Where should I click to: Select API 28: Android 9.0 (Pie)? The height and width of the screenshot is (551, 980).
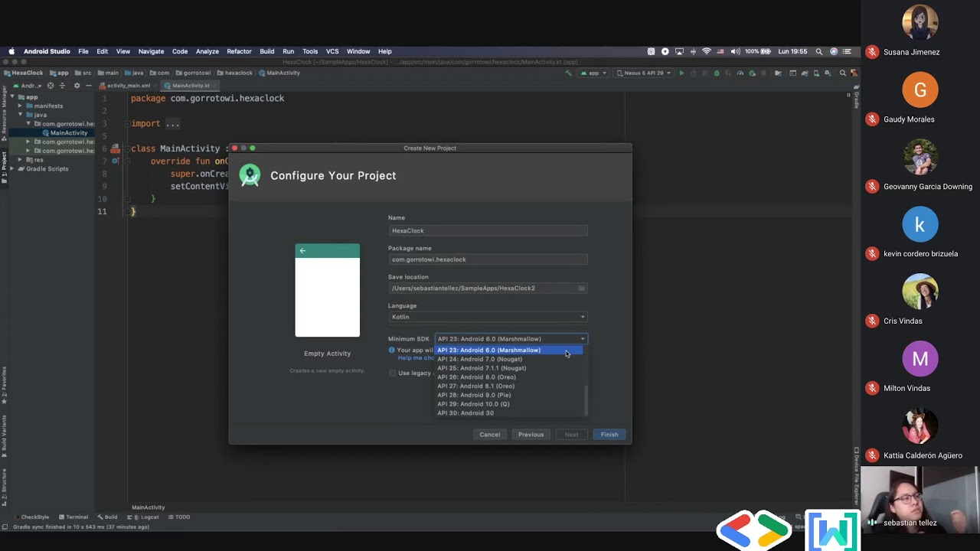(x=509, y=395)
